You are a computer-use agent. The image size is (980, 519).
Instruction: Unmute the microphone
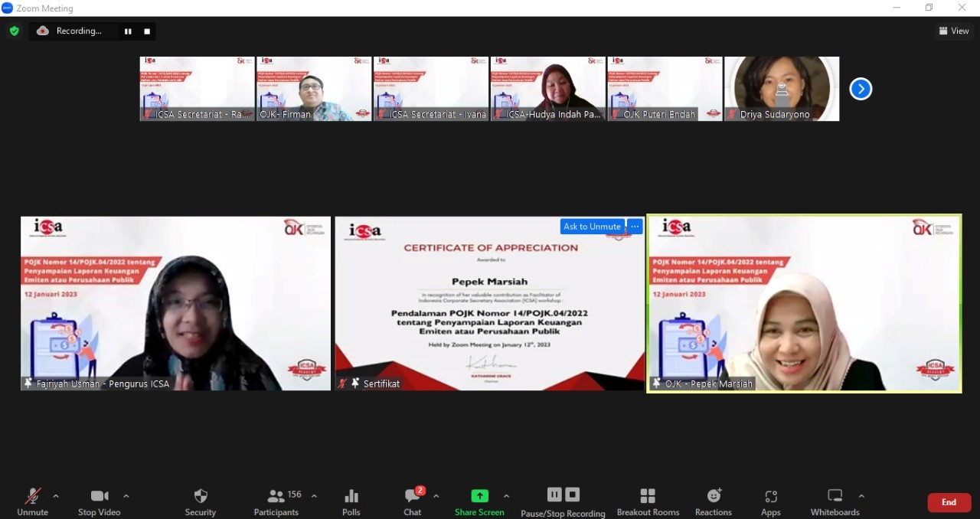(x=32, y=501)
